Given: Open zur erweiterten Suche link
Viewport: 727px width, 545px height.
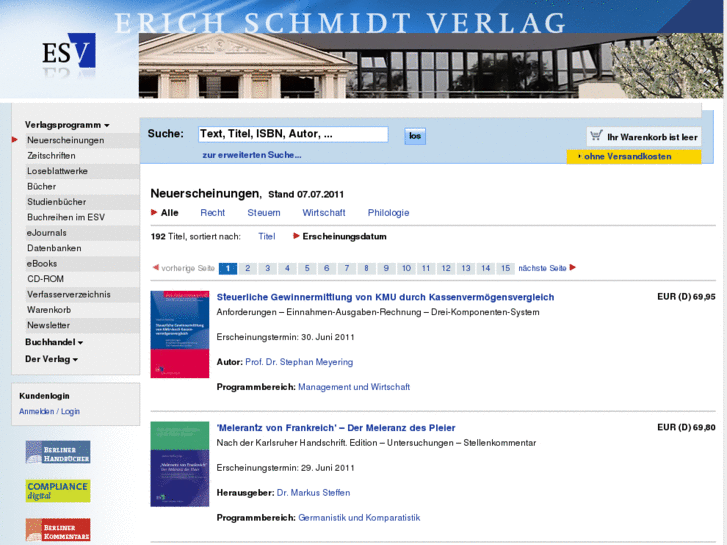Looking at the screenshot, I should click(x=252, y=155).
